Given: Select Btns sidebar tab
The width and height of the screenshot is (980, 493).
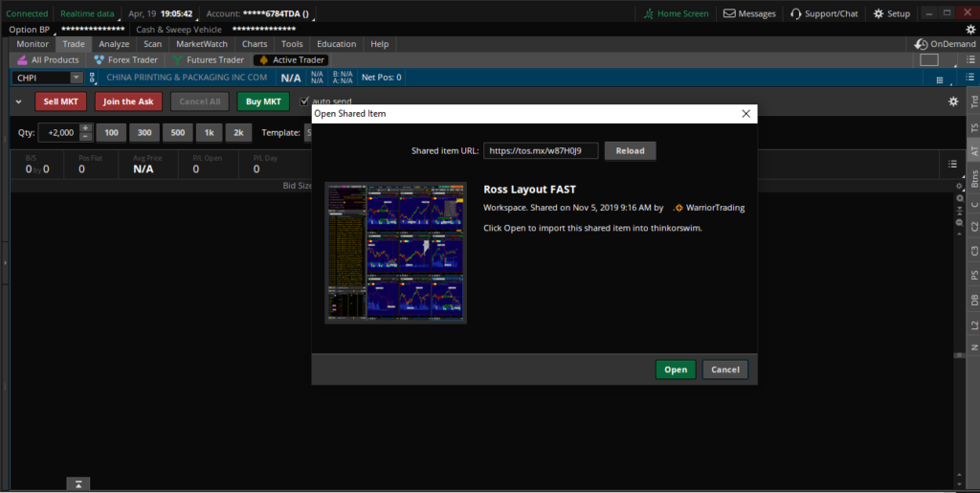Looking at the screenshot, I should tap(973, 177).
